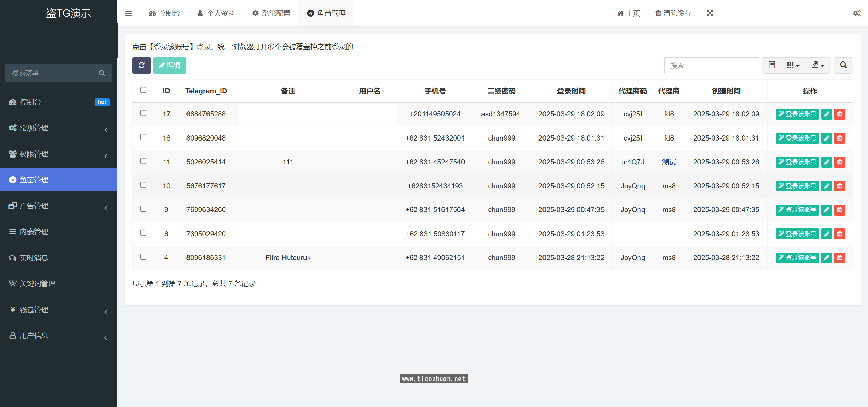
Task: Click the fullscreen toggle icon in header
Action: [710, 13]
